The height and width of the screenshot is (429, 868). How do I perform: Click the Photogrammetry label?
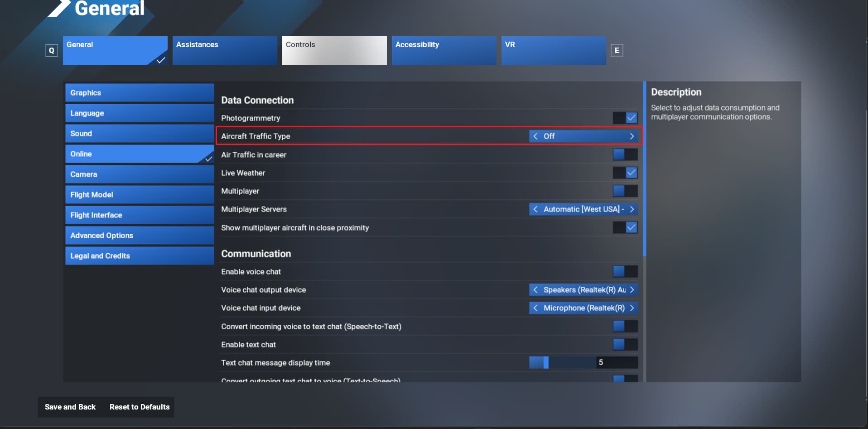coord(251,118)
